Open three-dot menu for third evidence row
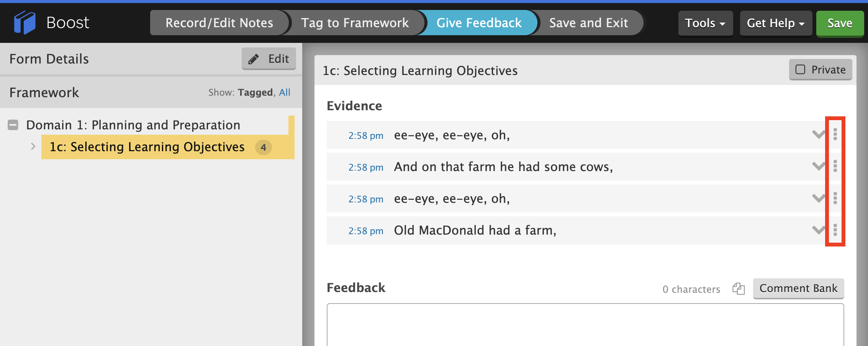The height and width of the screenshot is (346, 868). (835, 198)
